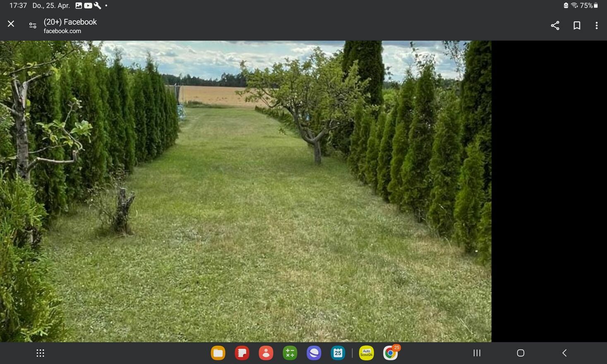Tap the Back navigation arrow
The image size is (607, 364).
tap(564, 353)
